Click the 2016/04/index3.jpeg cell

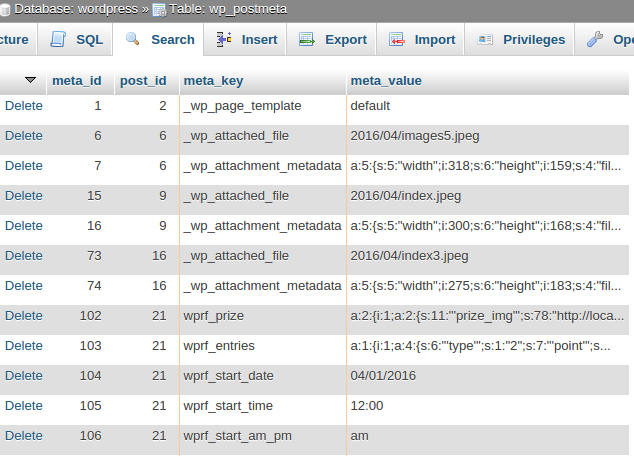[488, 260]
